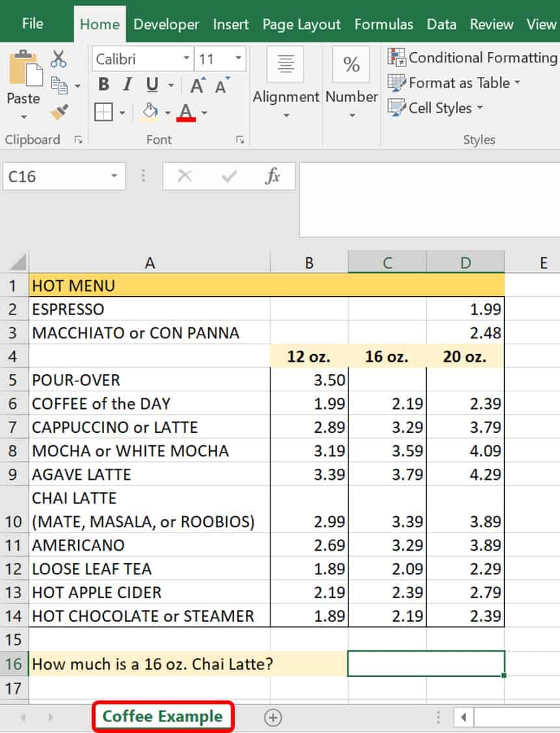Switch to the Insert tab

[231, 24]
